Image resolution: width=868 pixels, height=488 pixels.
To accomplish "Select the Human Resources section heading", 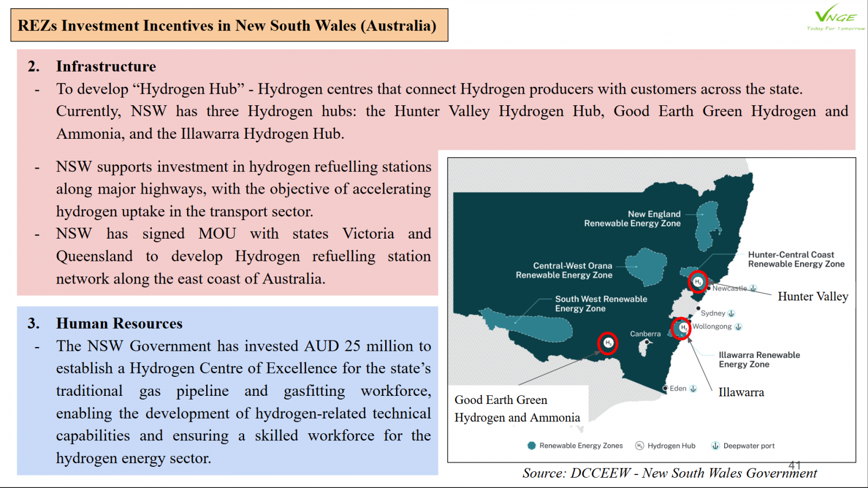I will pyautogui.click(x=119, y=323).
